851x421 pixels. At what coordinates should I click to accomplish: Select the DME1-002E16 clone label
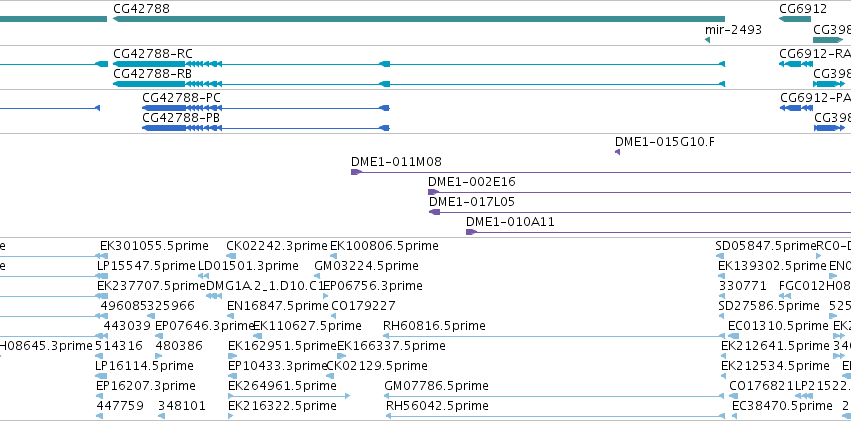click(x=472, y=182)
